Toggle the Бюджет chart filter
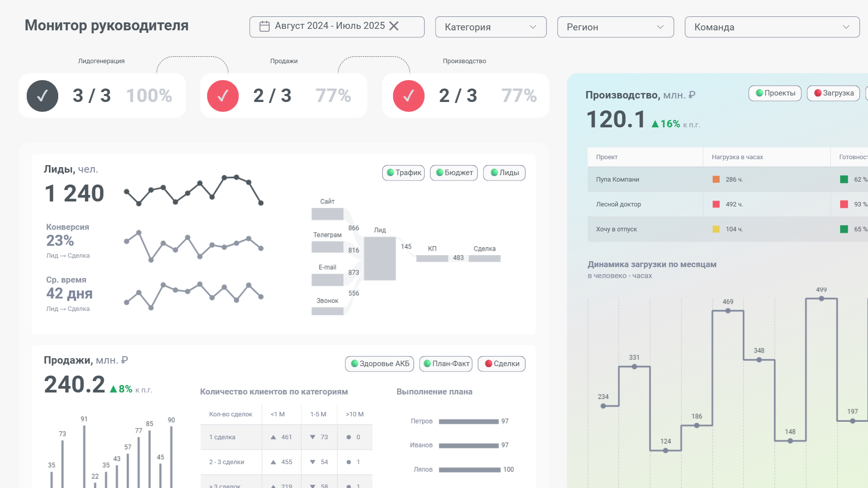The width and height of the screenshot is (868, 488). click(454, 173)
